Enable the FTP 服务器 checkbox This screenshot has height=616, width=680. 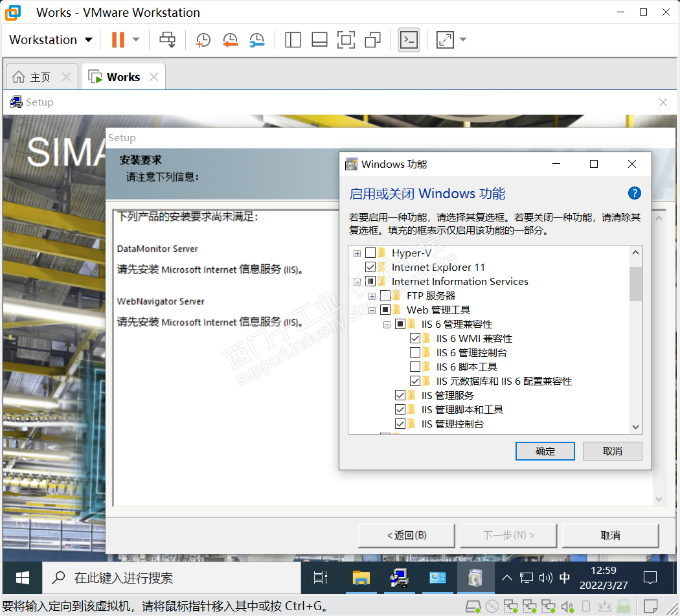click(x=385, y=295)
